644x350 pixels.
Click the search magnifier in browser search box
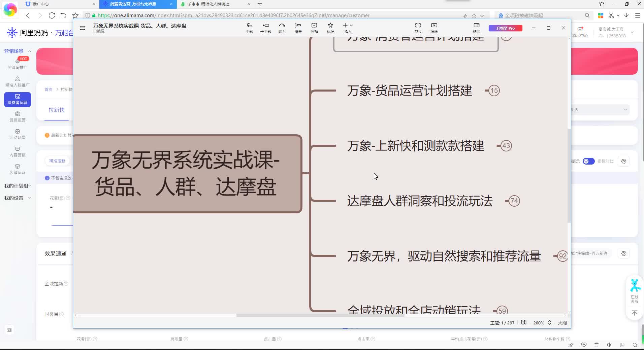(x=587, y=15)
